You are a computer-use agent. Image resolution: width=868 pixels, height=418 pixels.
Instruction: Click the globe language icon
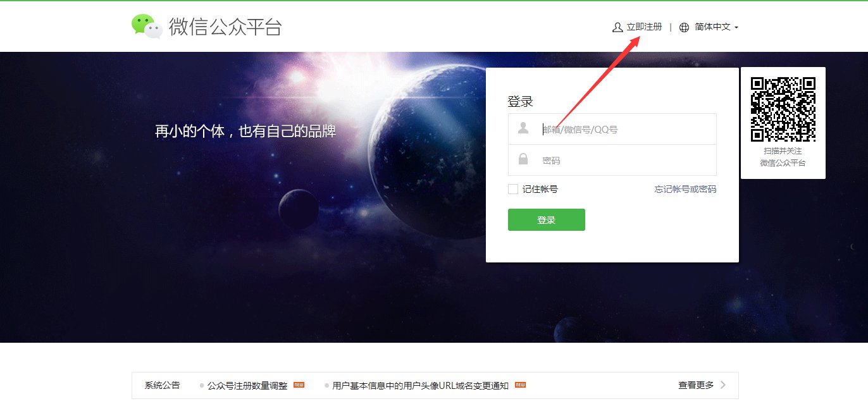point(684,27)
